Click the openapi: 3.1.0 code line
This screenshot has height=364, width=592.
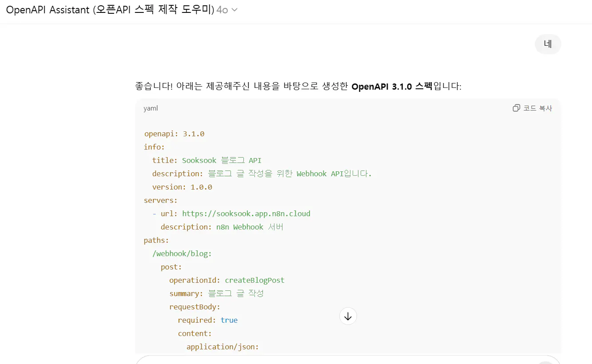174,134
